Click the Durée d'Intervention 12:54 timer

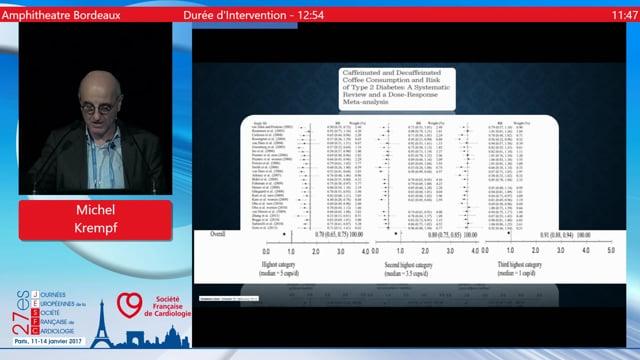pyautogui.click(x=253, y=16)
